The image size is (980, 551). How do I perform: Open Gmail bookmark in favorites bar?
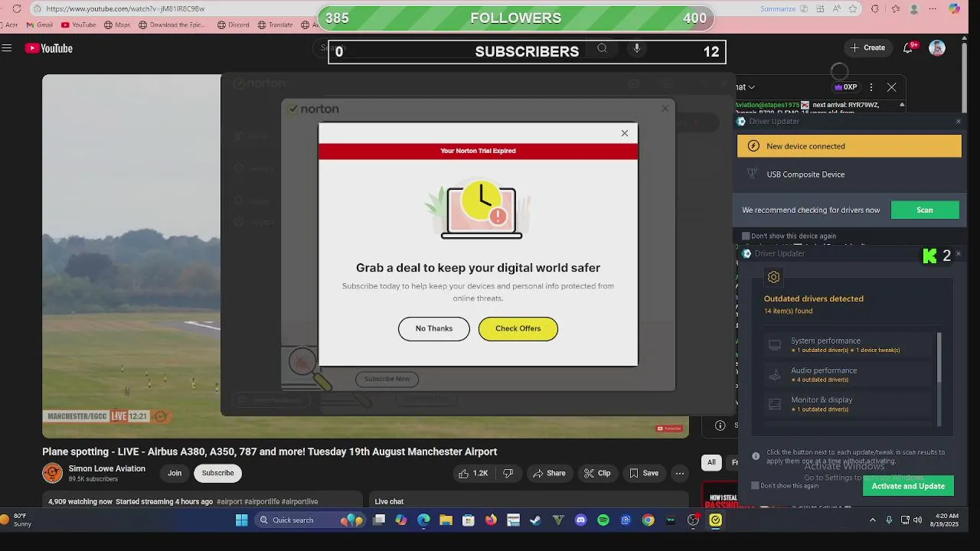click(40, 24)
